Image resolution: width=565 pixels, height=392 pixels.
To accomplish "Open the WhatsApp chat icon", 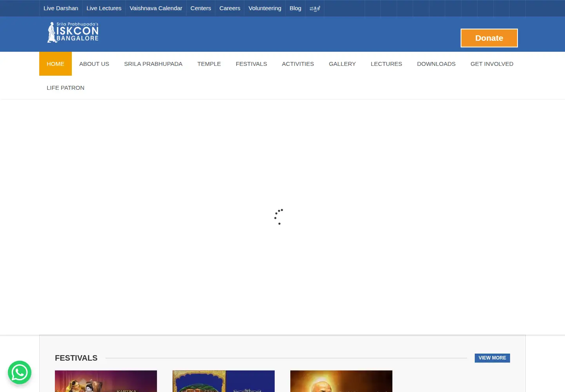I will (20, 372).
